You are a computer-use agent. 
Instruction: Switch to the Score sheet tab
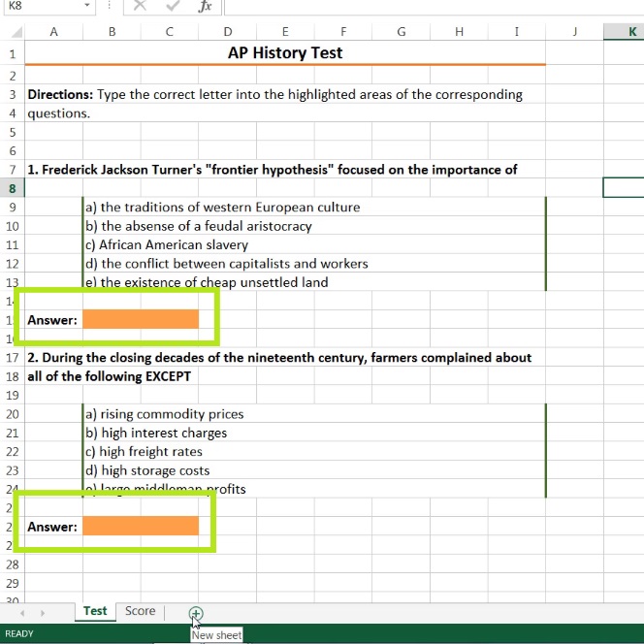140,611
